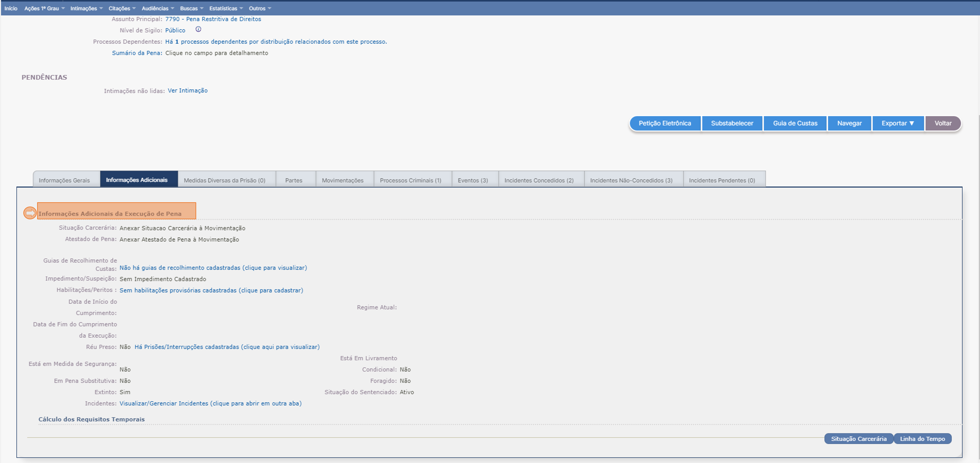Open the Início menu item
The height and width of the screenshot is (463, 980).
[x=11, y=8]
